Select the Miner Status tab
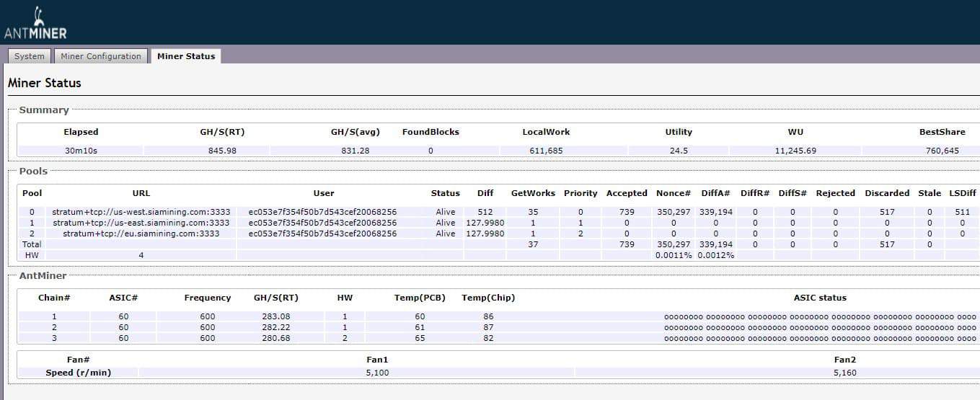Viewport: 980px width, 400px height. (186, 56)
